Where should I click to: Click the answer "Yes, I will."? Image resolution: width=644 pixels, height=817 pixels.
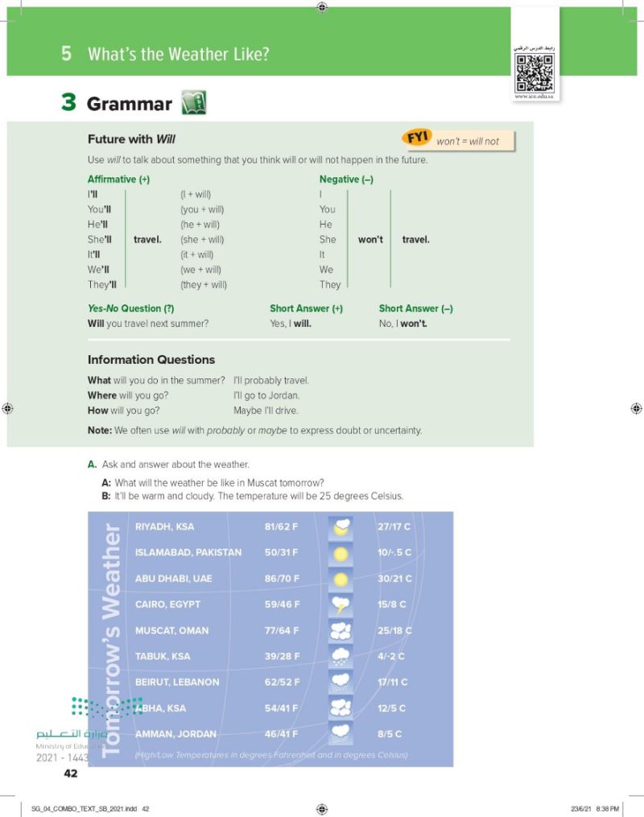(x=291, y=324)
